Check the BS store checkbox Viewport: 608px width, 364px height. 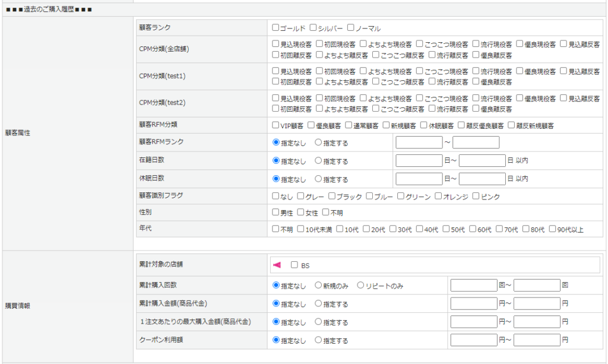tap(294, 265)
